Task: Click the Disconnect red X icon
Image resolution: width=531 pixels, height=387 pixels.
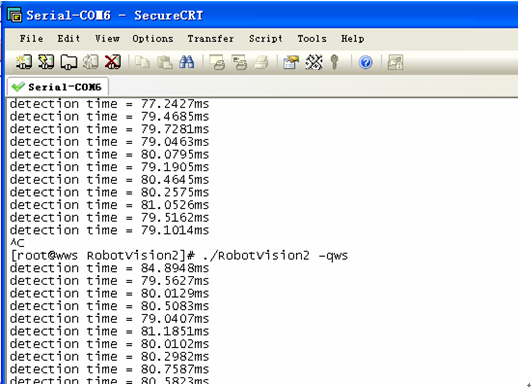Action: point(113,62)
